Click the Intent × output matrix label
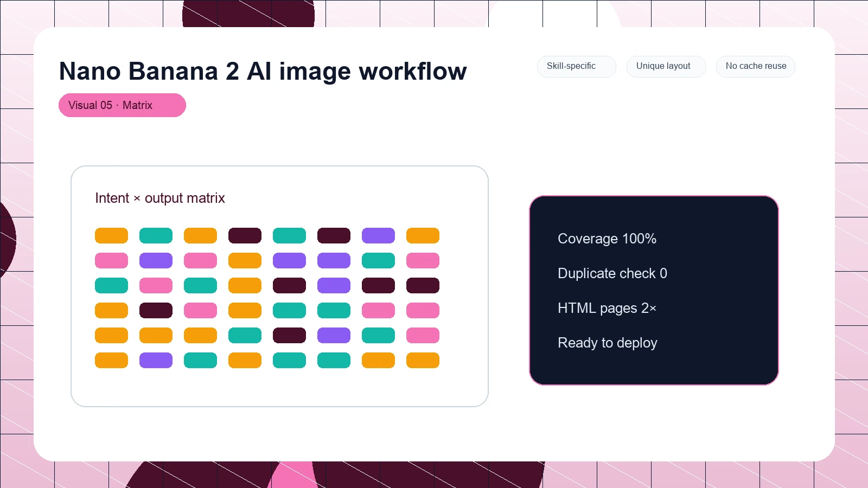 pyautogui.click(x=160, y=198)
